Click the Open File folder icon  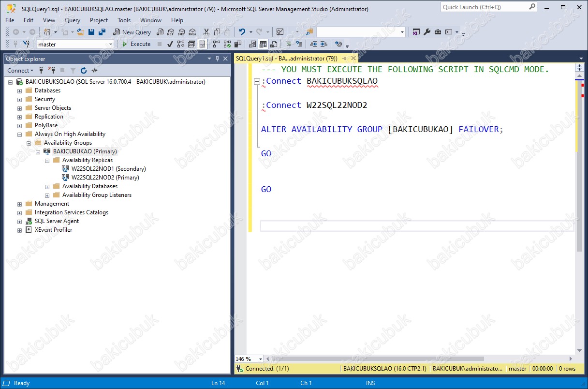(81, 32)
